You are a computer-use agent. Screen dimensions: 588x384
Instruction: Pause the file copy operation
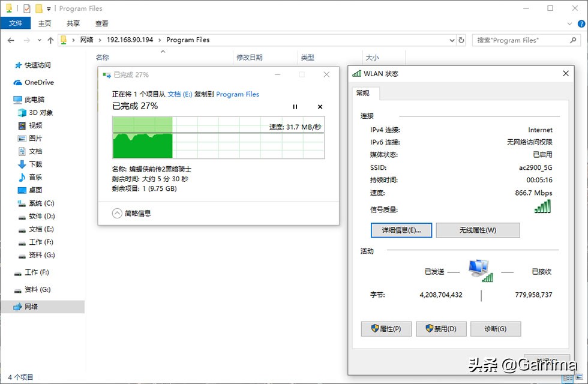coord(295,106)
